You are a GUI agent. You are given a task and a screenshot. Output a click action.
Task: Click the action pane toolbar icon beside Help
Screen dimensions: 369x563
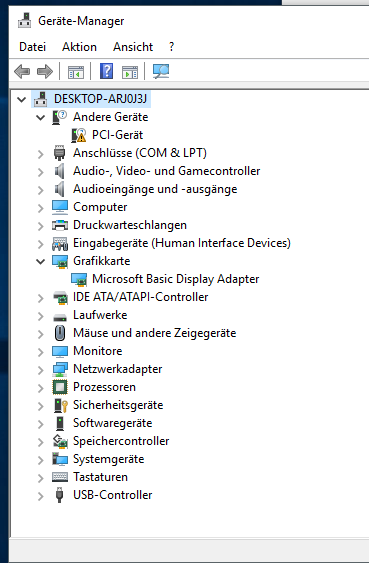(x=130, y=72)
